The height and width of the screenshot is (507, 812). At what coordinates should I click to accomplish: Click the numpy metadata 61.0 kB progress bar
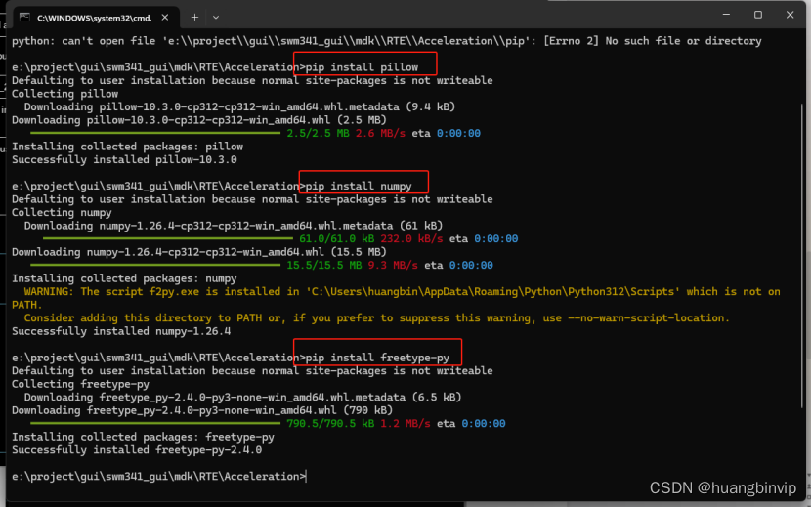(168, 238)
